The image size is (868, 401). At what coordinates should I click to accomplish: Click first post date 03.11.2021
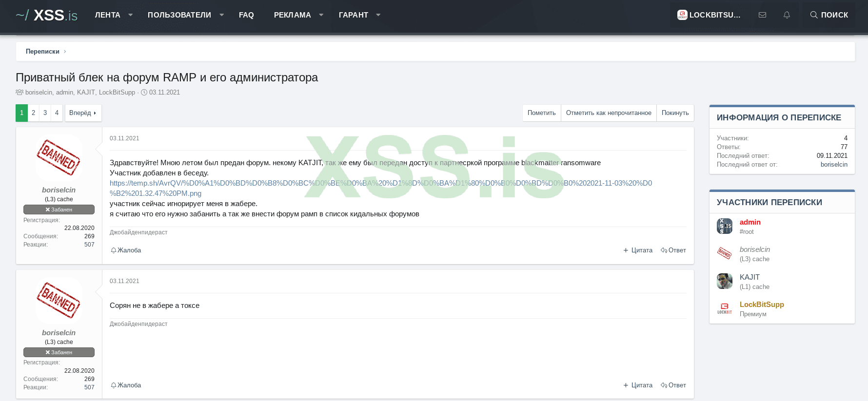[124, 138]
